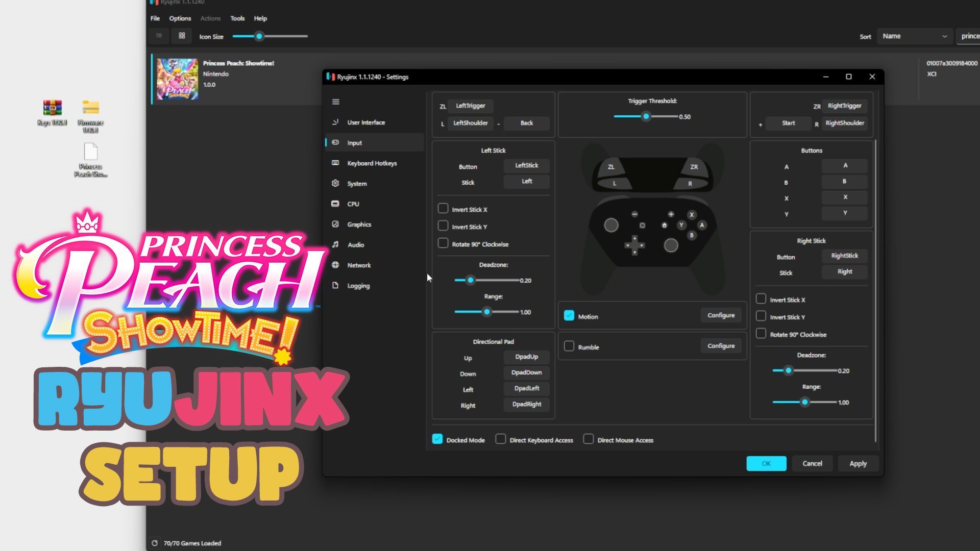Click the Cancel button
980x551 pixels.
pos(812,464)
